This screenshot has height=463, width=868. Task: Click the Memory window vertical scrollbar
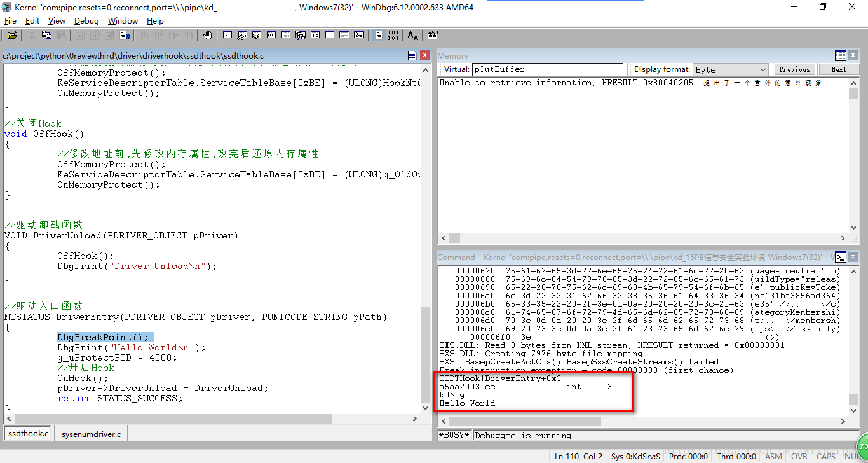coord(854,156)
